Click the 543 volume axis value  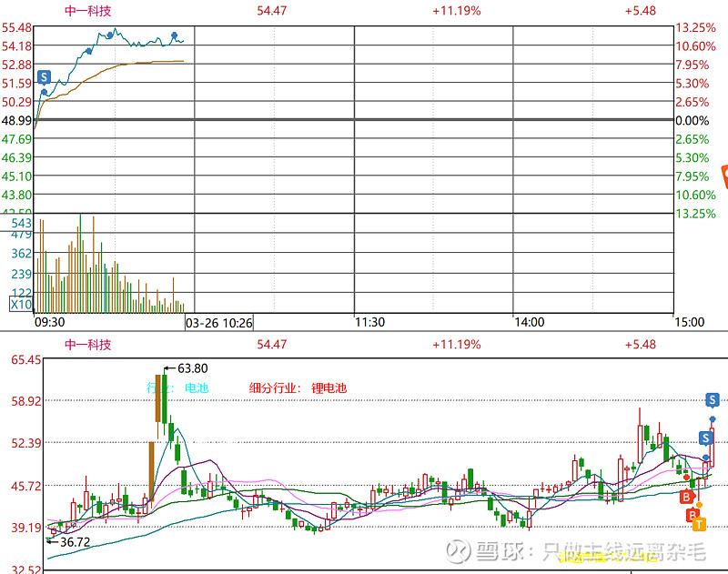point(21,223)
